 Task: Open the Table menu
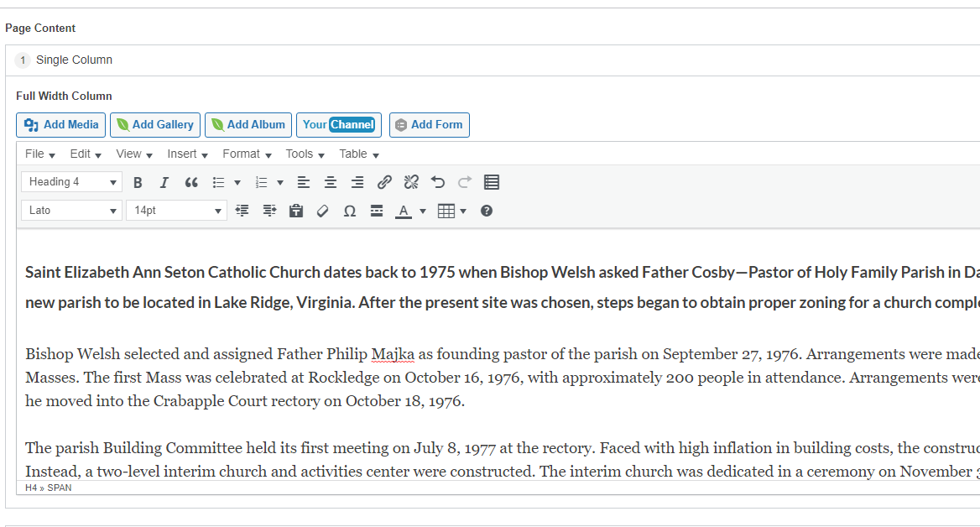[359, 154]
